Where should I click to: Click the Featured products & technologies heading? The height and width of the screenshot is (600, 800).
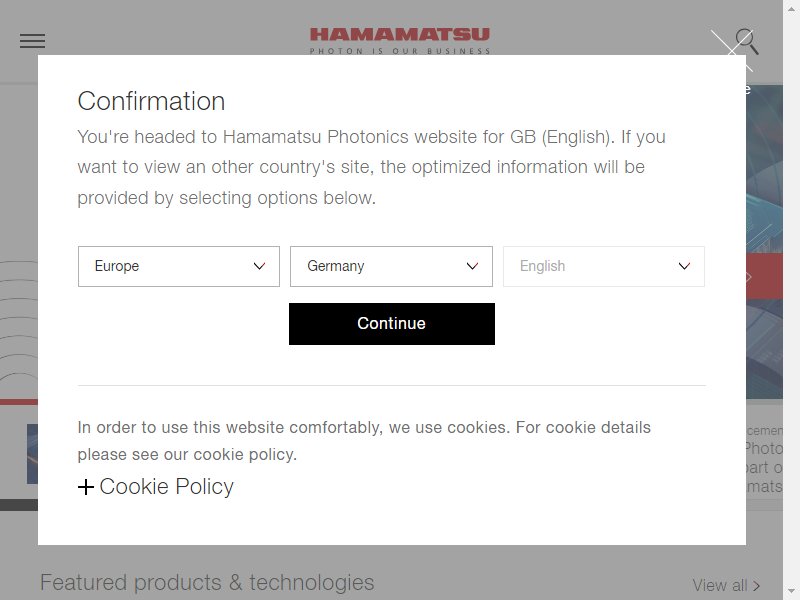click(x=207, y=583)
